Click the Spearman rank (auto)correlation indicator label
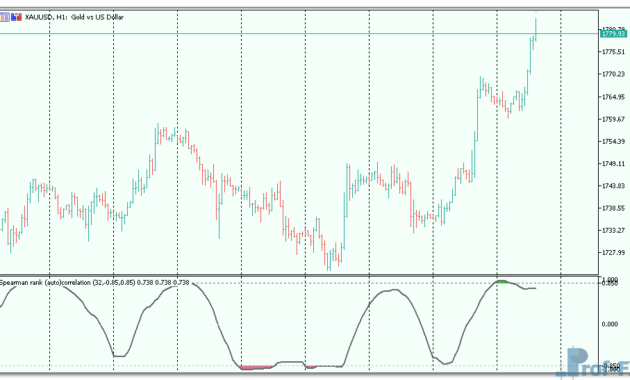Viewport: 630px width, 380px height. [94, 283]
